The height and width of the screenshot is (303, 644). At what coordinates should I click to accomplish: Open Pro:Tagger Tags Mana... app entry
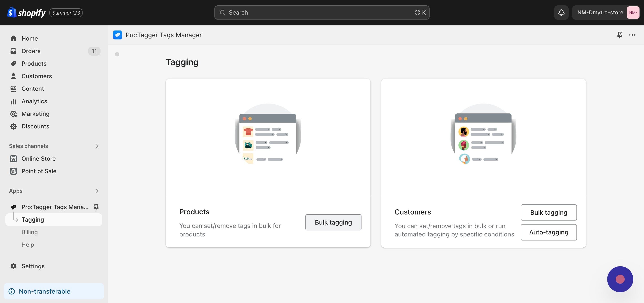tap(55, 207)
